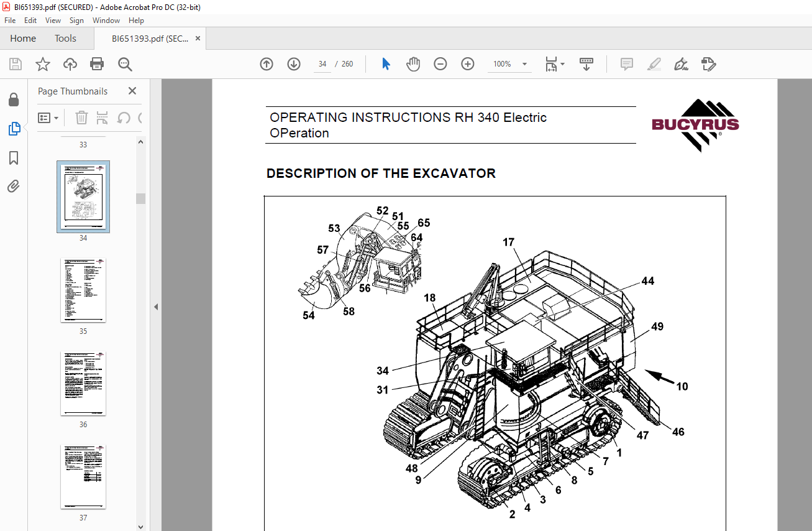Print the document with printer icon
Screen dimensions: 812x531
tap(97, 64)
